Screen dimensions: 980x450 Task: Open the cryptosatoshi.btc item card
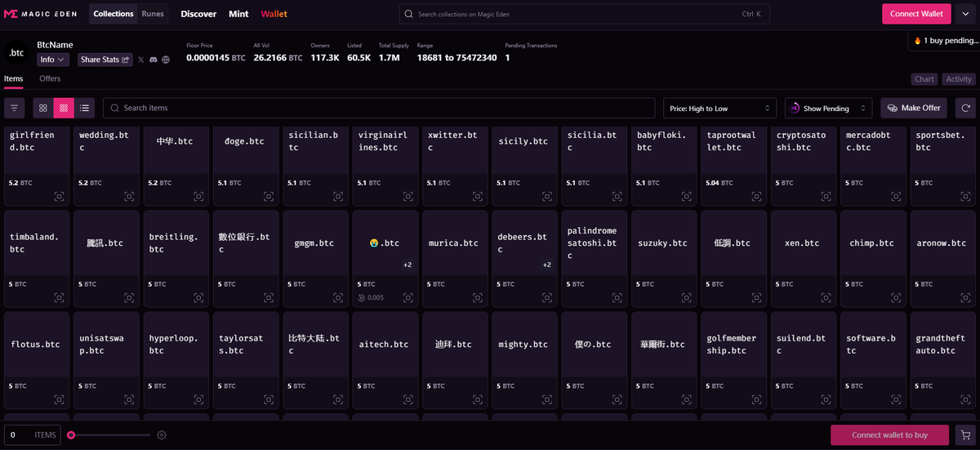pyautogui.click(x=804, y=167)
